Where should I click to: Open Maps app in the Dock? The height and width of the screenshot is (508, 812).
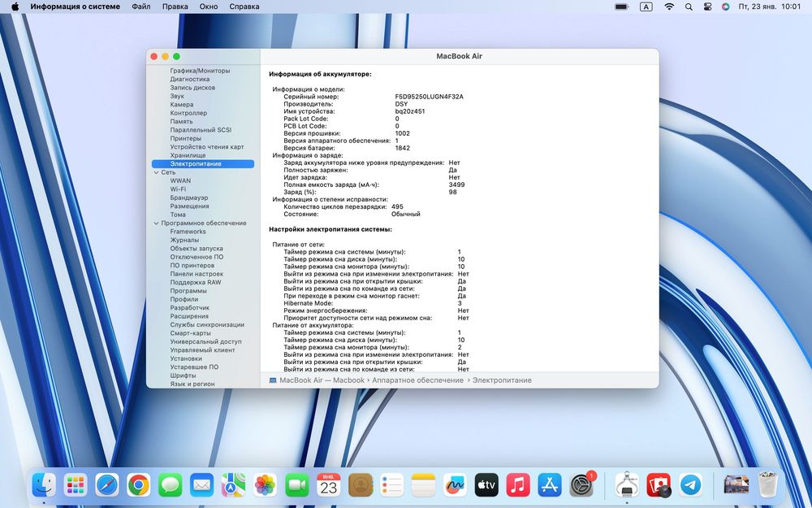coord(234,486)
